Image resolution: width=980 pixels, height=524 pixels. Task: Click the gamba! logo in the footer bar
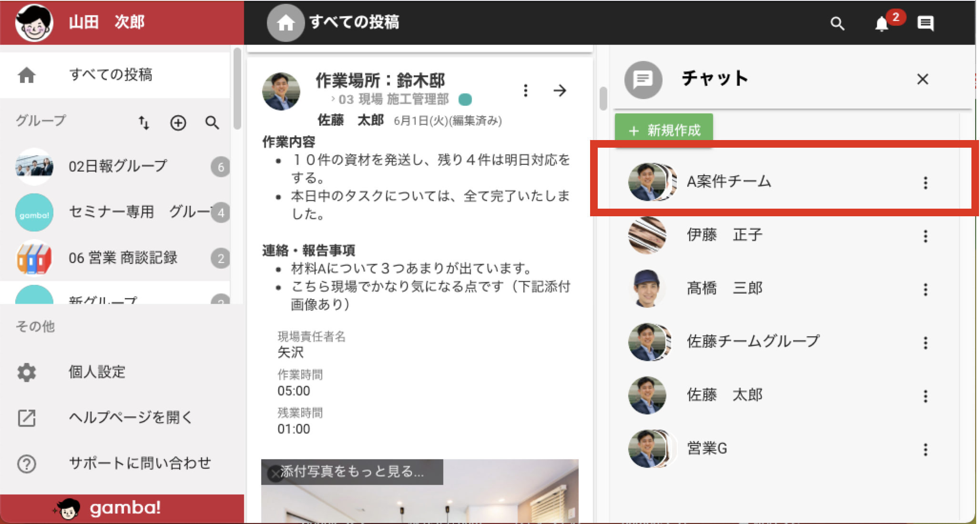click(108, 508)
